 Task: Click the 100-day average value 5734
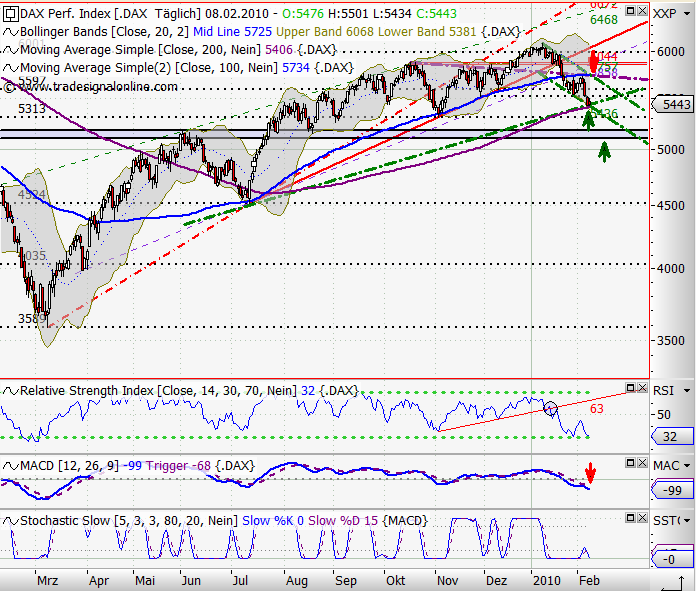pos(296,68)
